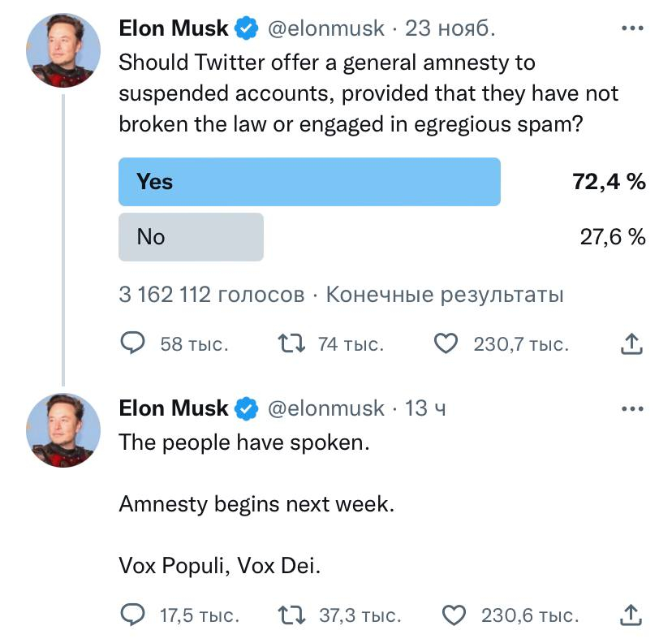Screen dimensions: 672x643
Task: Reply to "The people have spoken" tweet
Action: 132,615
